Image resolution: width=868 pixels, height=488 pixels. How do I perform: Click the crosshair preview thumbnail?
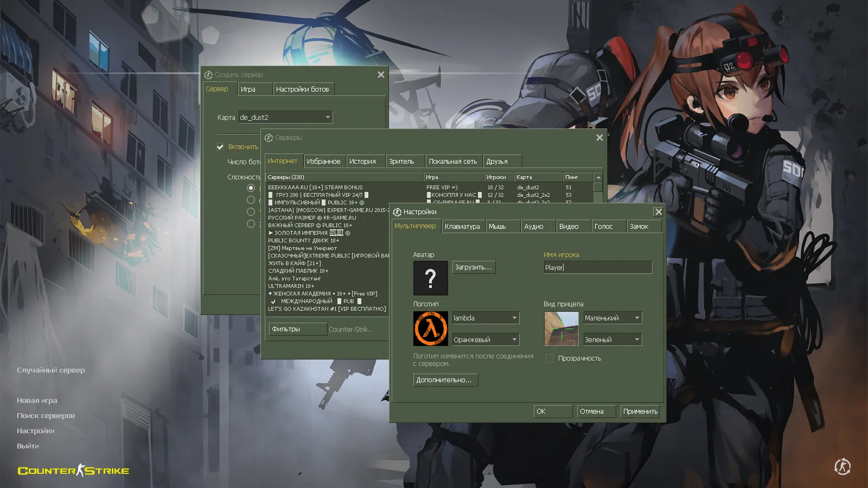click(x=561, y=329)
